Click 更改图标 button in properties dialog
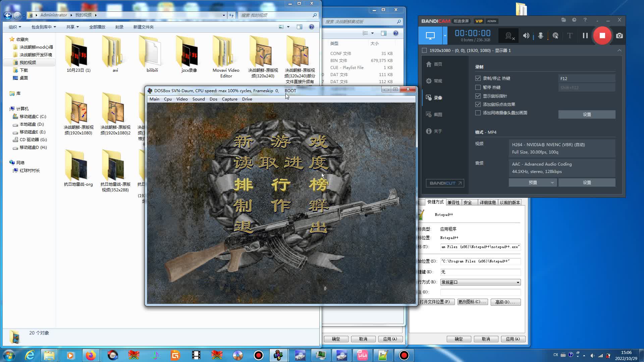This screenshot has width=644, height=362. coord(472,302)
